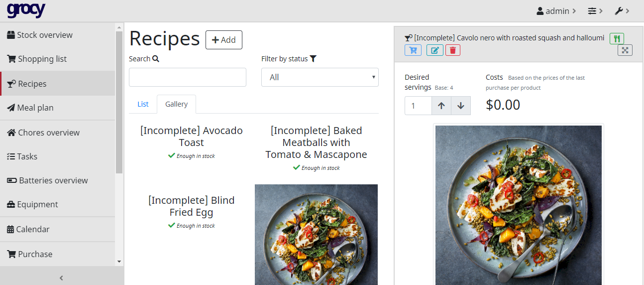Click the Add recipe button
The width and height of the screenshot is (644, 285).
(x=224, y=40)
